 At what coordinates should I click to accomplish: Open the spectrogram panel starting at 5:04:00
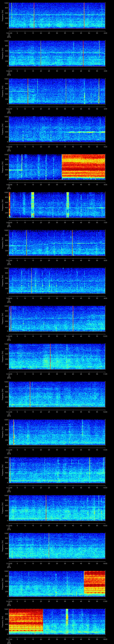pyautogui.click(x=57, y=129)
